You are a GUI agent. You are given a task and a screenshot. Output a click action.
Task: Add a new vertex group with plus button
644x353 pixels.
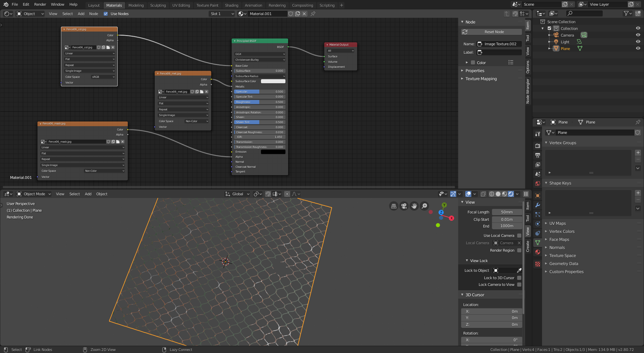[638, 153]
